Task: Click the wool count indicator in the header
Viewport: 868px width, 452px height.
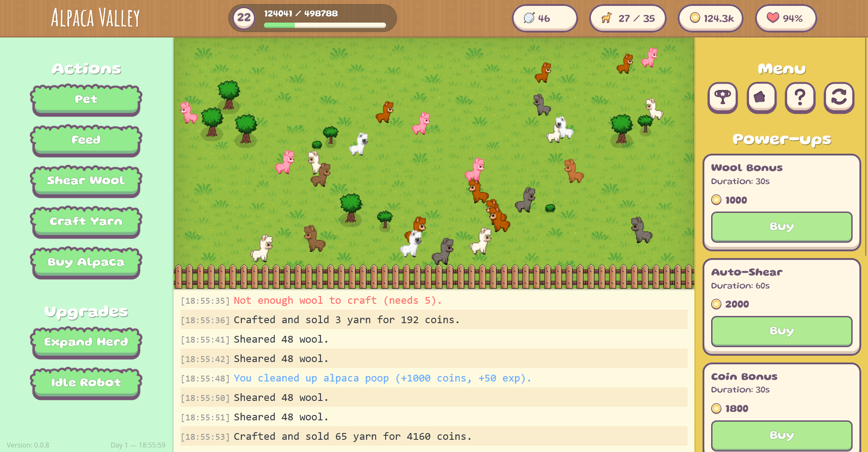Action: tap(544, 18)
